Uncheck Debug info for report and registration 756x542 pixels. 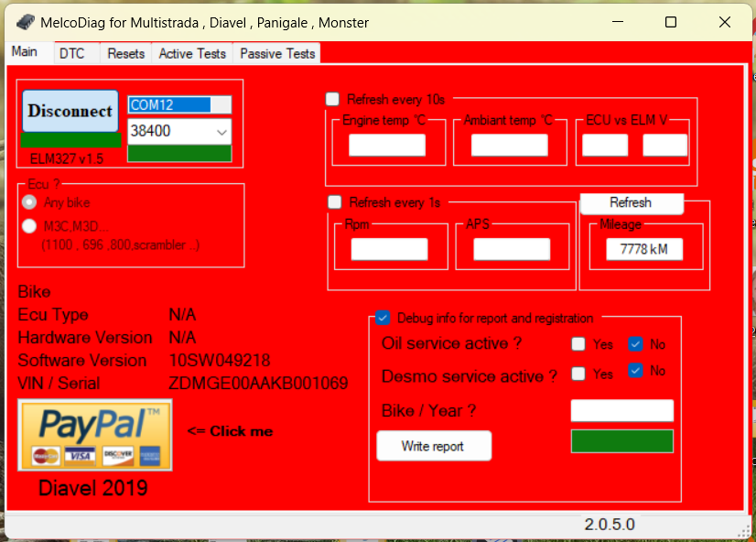383,318
